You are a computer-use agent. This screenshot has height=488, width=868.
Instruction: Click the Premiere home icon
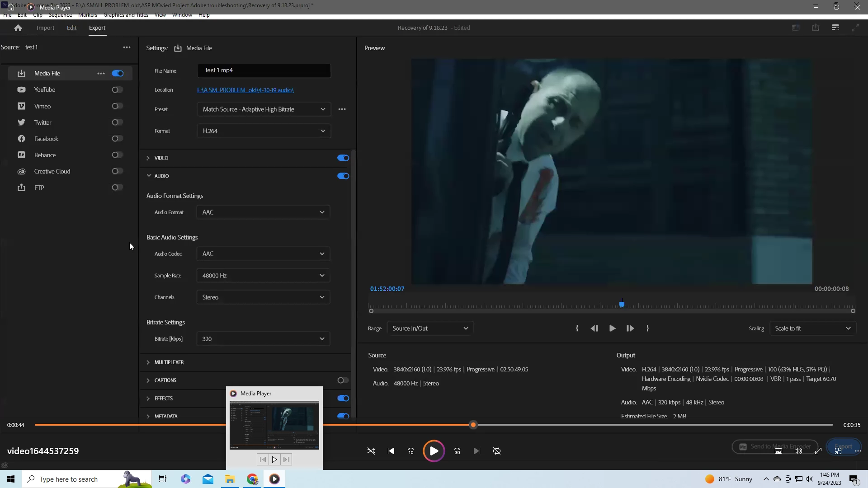pos(18,28)
